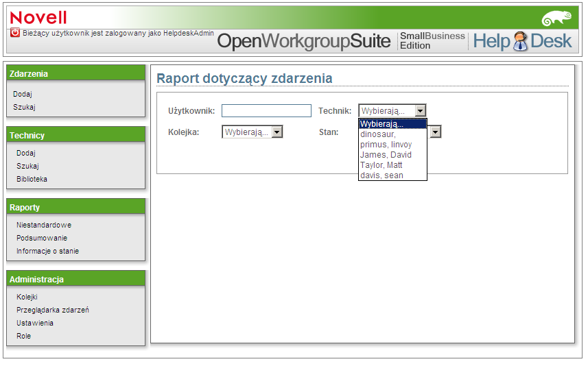Select 'Wybierają...' option in Technik list

(392, 123)
